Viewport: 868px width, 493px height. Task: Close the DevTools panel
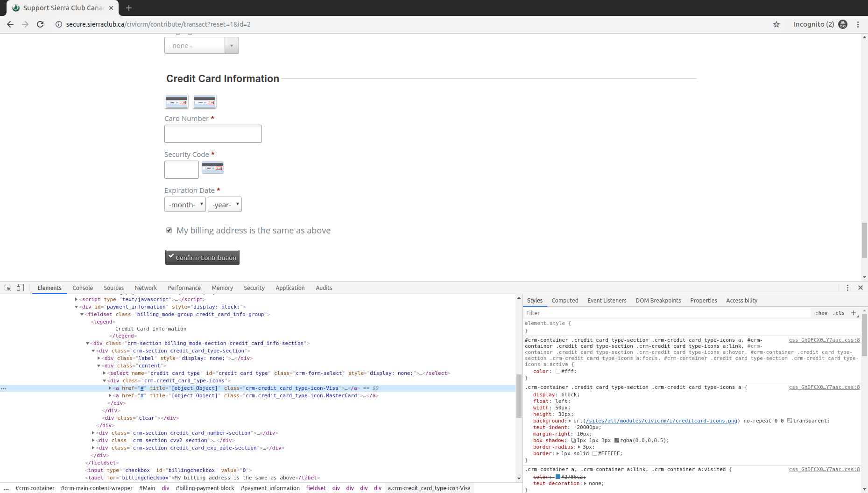(861, 288)
